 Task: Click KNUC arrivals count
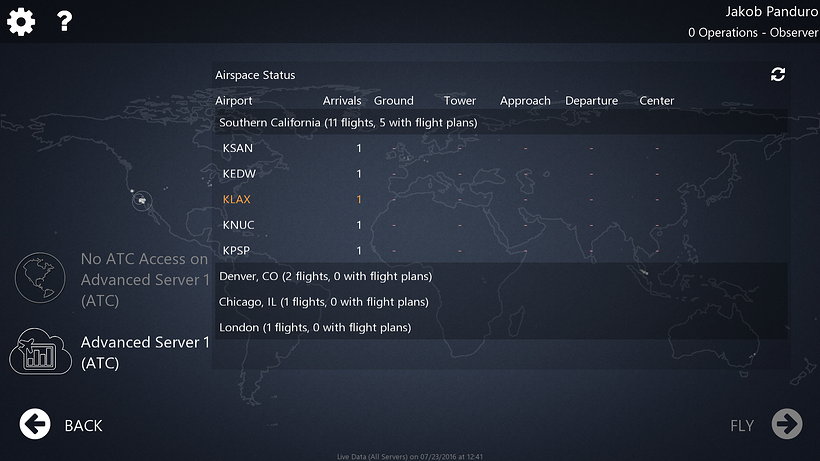pyautogui.click(x=359, y=225)
